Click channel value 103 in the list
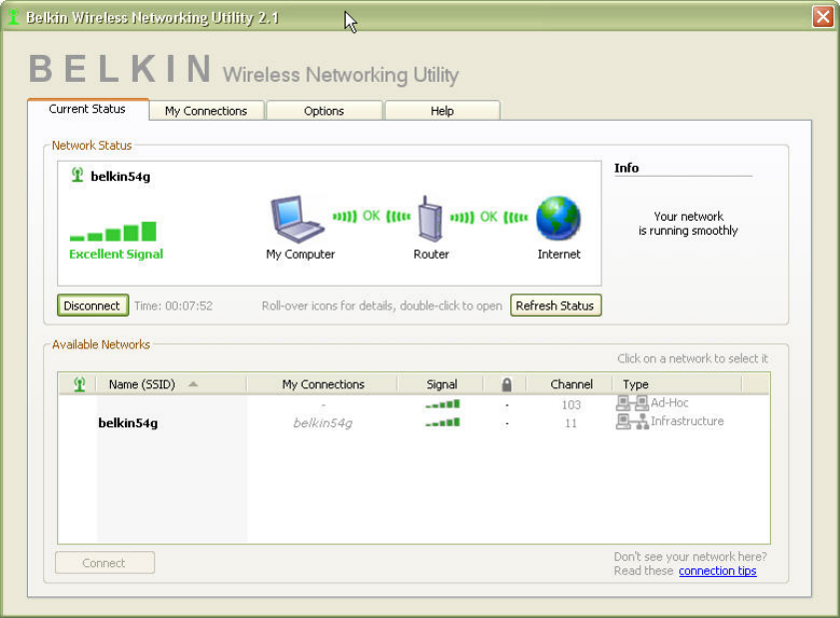This screenshot has height=618, width=840. tap(571, 405)
